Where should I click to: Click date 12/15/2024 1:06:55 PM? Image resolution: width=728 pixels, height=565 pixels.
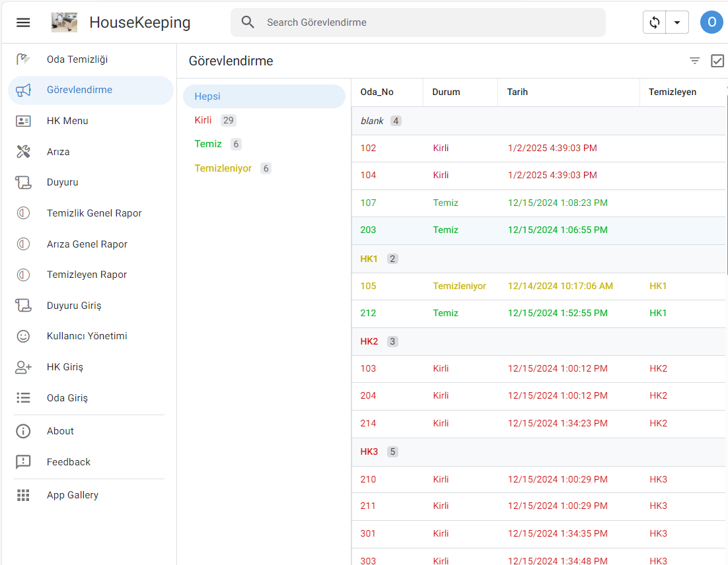click(558, 230)
